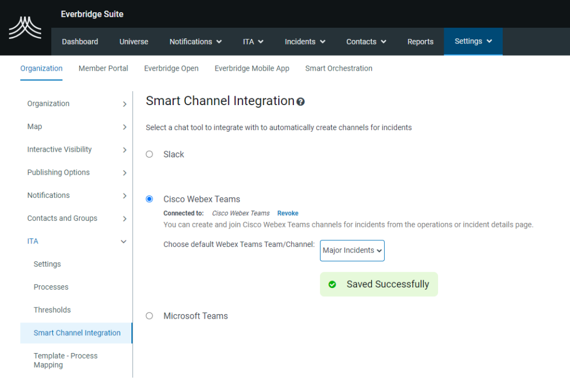Open help icon beside Smart Channel Integration

point(300,102)
